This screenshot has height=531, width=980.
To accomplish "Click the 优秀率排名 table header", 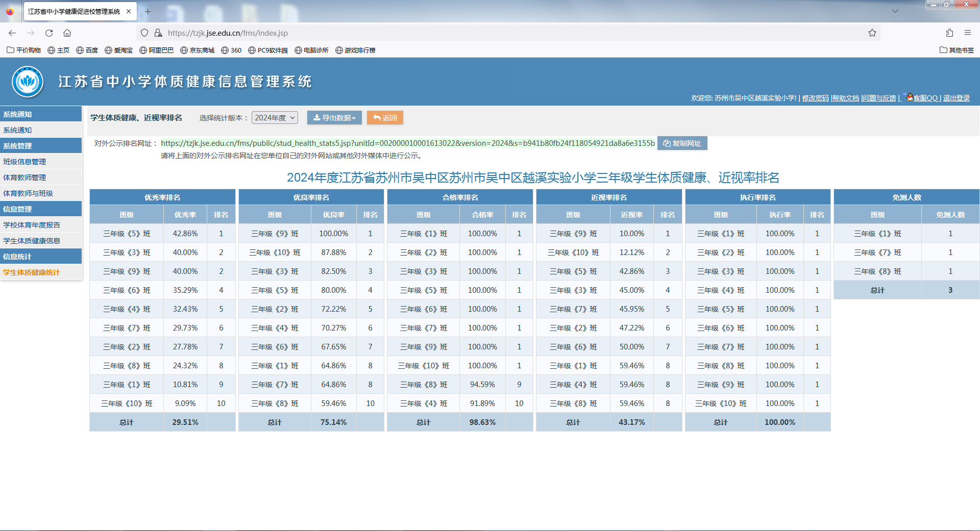I will pos(162,197).
